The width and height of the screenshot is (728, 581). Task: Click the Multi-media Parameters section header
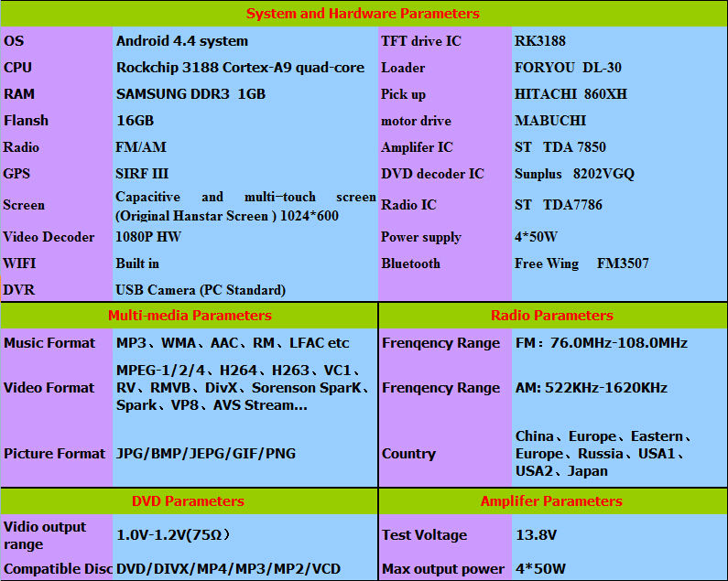pos(190,316)
